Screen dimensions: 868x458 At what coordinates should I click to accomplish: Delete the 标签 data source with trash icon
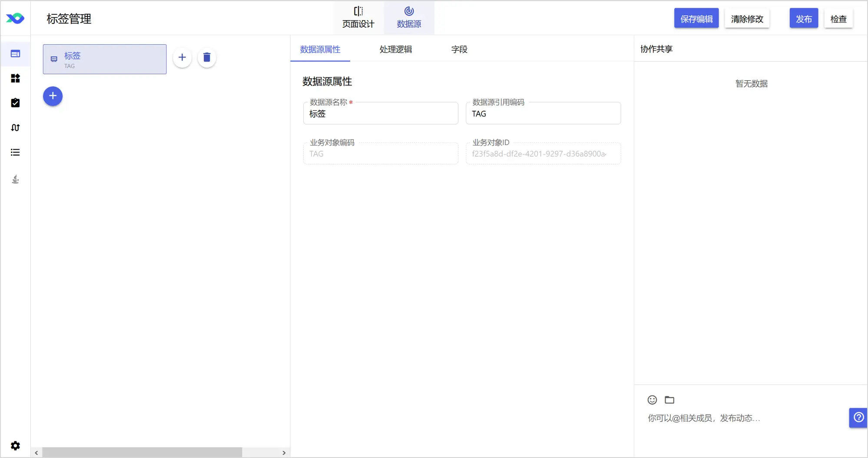[x=207, y=57]
